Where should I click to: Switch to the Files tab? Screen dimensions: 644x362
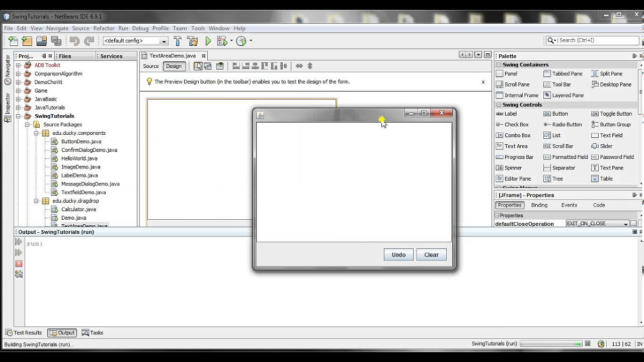[x=65, y=56]
